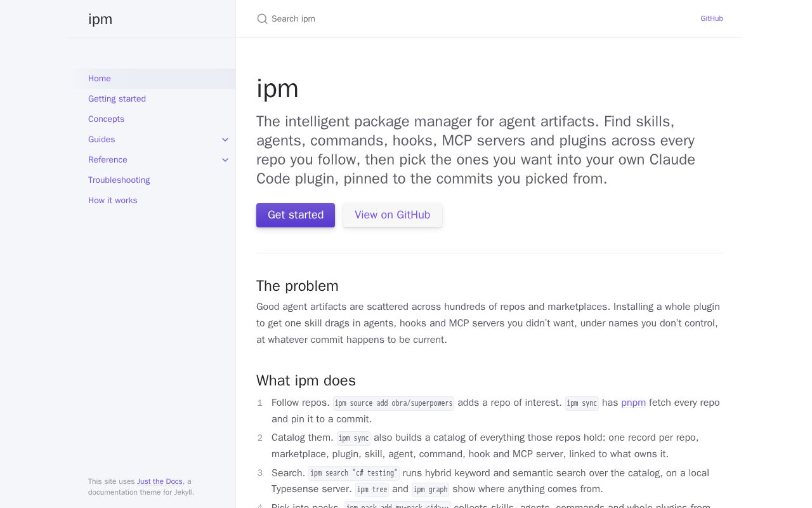812x508 pixels.
Task: Click the "ipm tree" code snippet
Action: (x=372, y=490)
